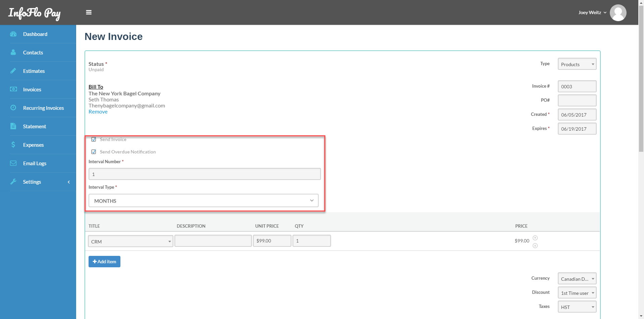Click the Unit Price field $99.00
This screenshot has height=319, width=644.
tap(272, 241)
